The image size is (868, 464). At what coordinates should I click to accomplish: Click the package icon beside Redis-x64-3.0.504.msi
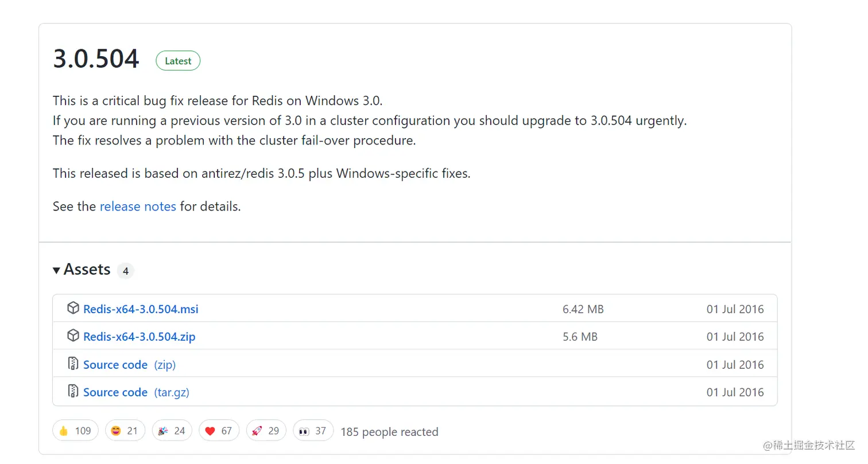click(x=73, y=309)
